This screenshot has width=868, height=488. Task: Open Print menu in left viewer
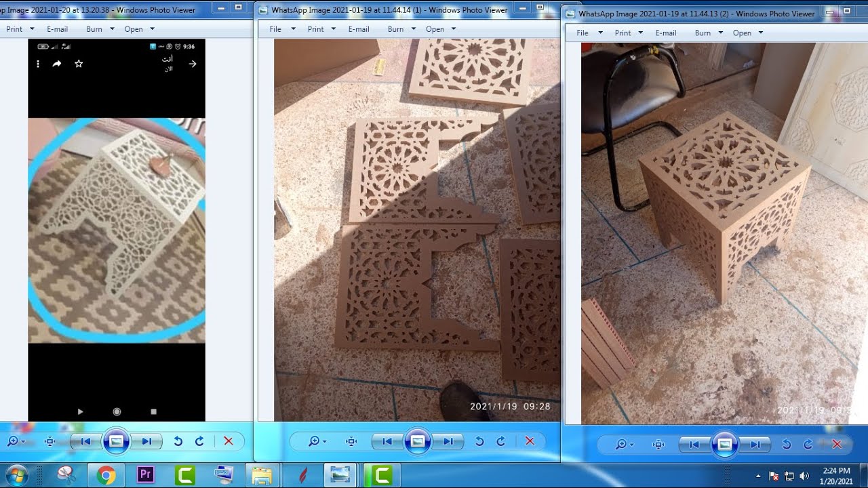19,29
